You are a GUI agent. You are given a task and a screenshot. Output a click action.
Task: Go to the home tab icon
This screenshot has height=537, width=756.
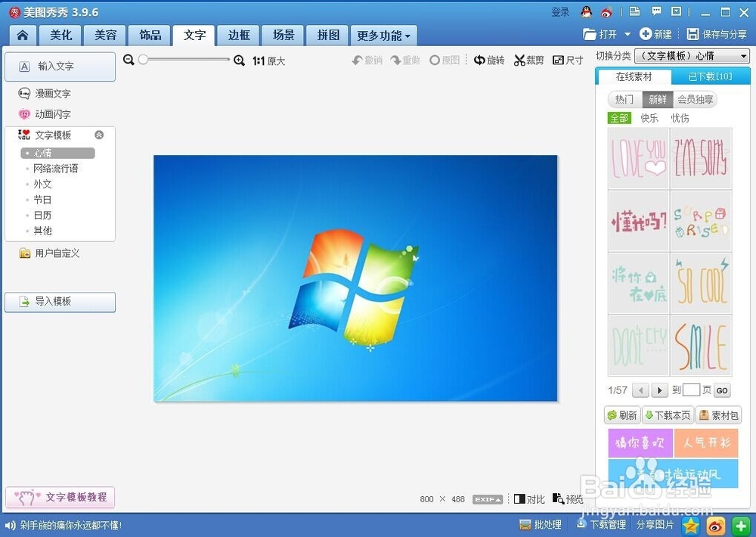[22, 36]
